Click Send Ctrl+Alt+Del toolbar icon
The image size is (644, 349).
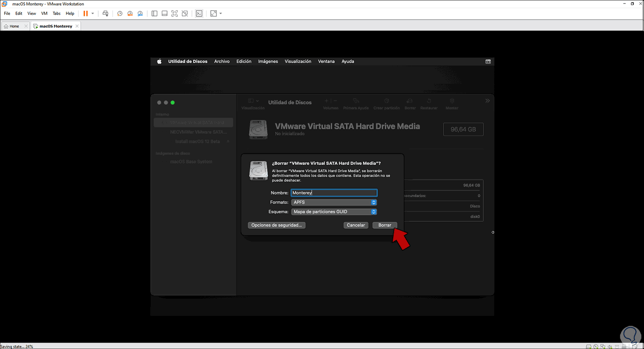click(x=106, y=13)
